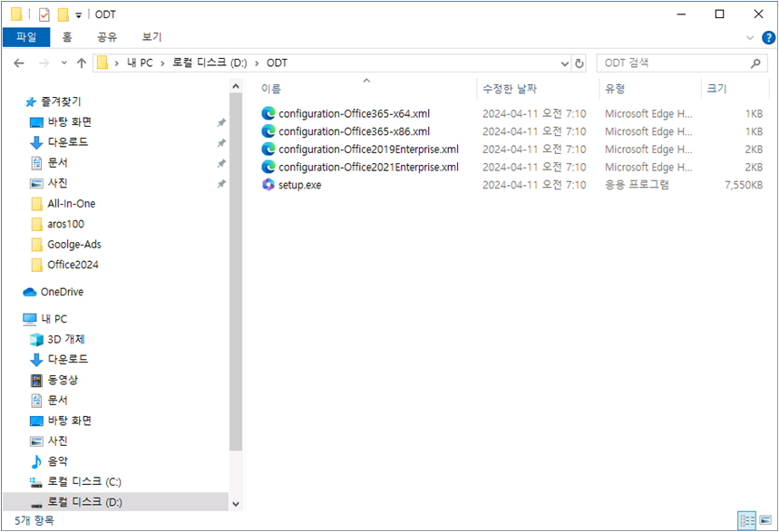Open 바탕 화면 under 즐겨찾기

[x=61, y=122]
